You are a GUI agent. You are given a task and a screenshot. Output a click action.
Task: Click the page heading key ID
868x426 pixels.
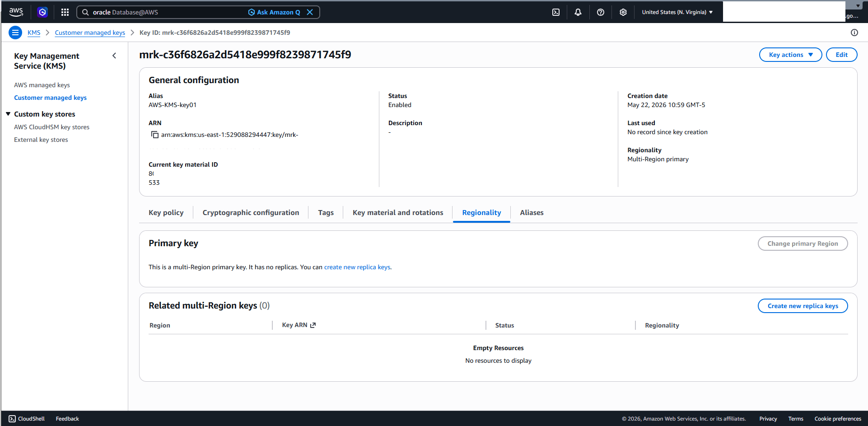point(245,55)
